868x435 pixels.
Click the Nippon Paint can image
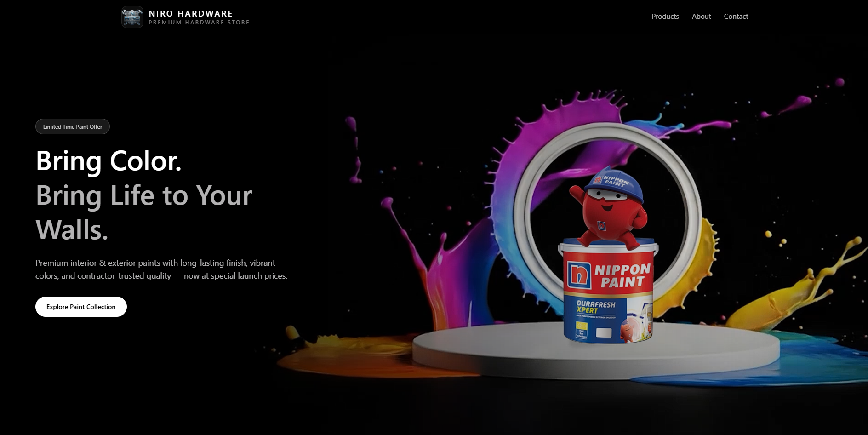pos(608,291)
